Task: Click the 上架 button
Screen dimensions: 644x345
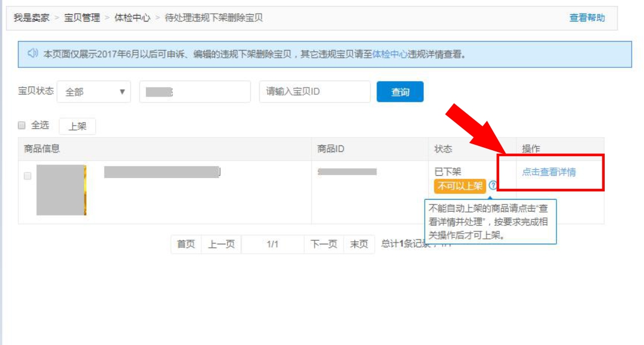Action: 77,126
